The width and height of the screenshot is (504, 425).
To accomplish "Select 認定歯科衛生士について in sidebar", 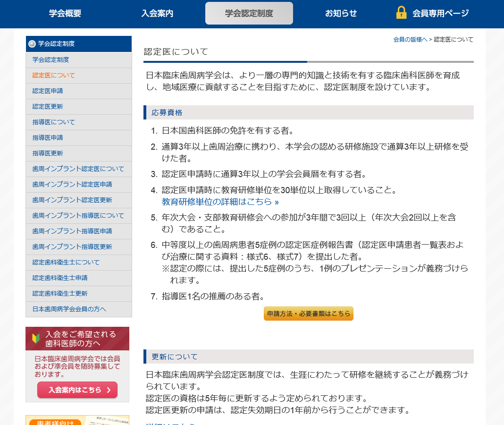I will (66, 262).
